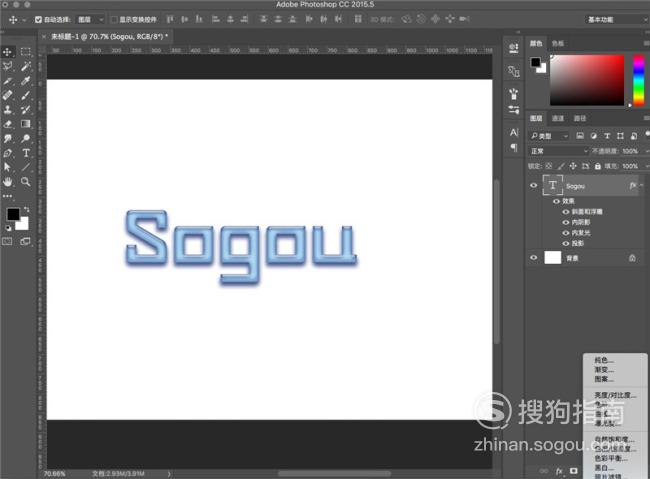
Task: Hide the Sogou text layer eye
Action: point(534,186)
